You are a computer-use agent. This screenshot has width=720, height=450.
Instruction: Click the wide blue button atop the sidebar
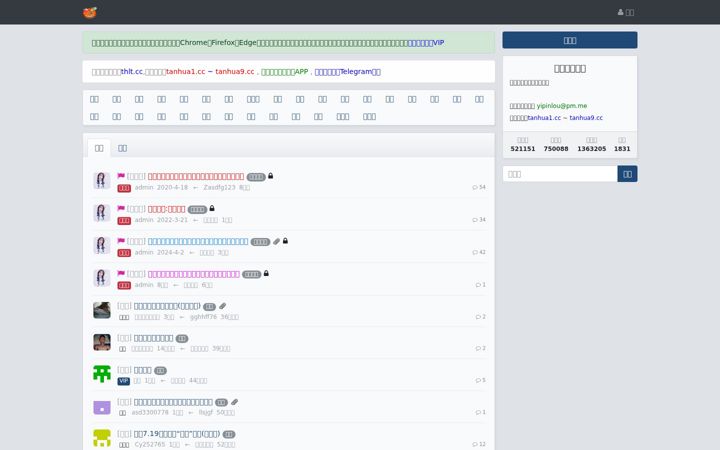point(570,40)
